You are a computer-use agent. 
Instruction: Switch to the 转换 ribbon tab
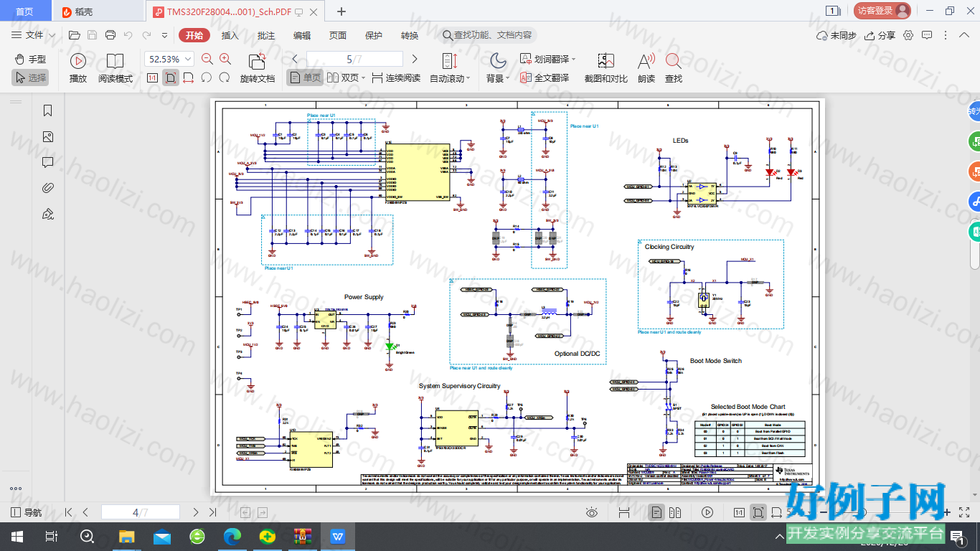[410, 35]
